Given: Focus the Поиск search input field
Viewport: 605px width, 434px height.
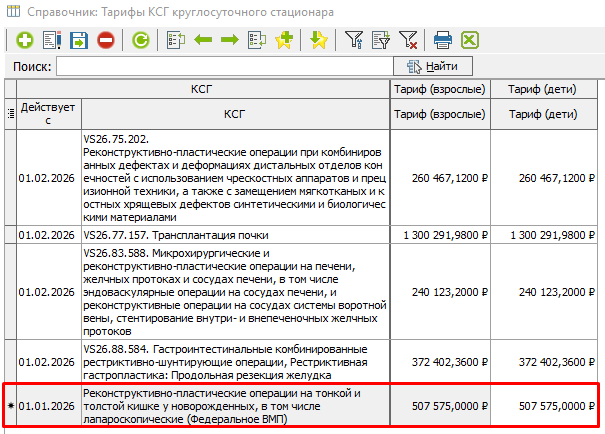Looking at the screenshot, I should [225, 66].
